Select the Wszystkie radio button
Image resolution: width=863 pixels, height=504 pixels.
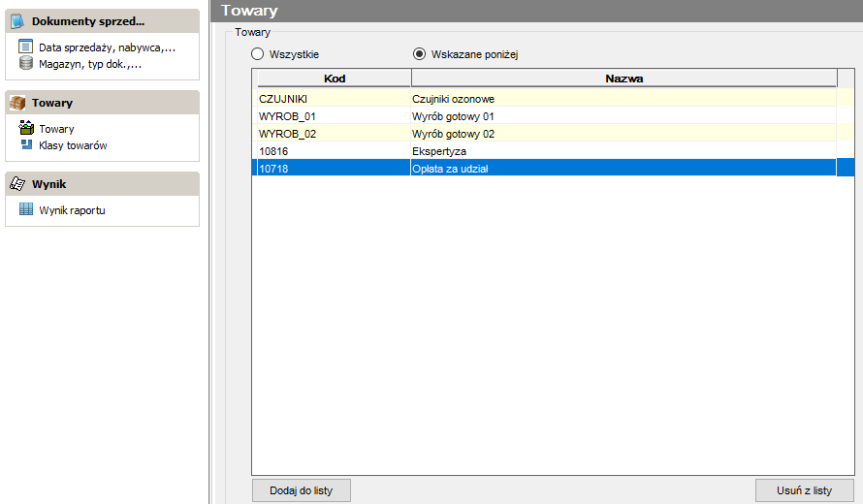257,54
